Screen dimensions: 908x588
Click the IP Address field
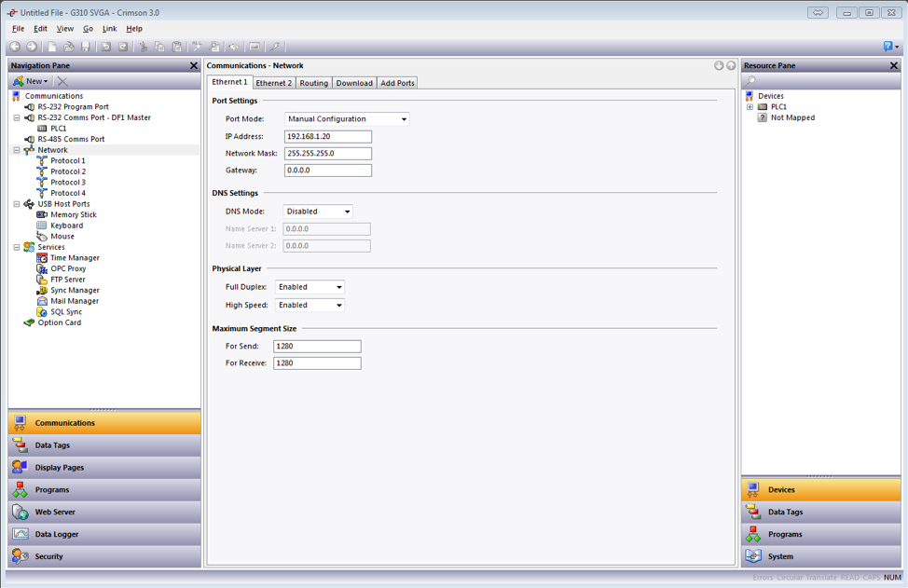point(328,137)
